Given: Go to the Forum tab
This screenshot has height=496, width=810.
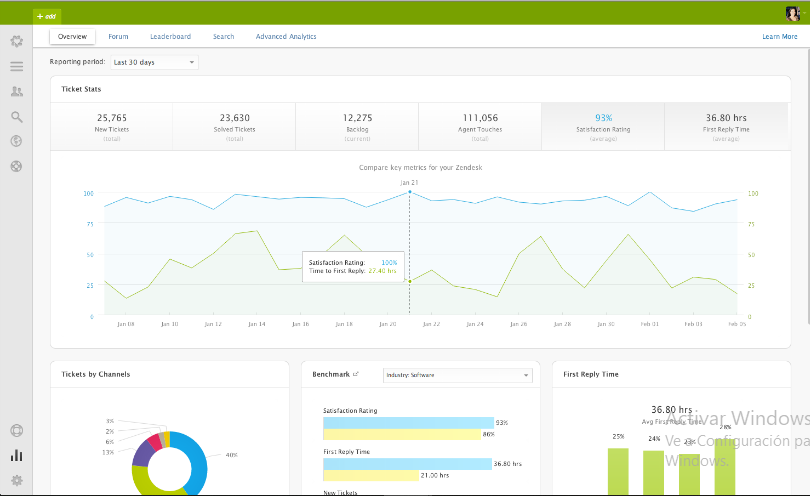Looking at the screenshot, I should 118,37.
